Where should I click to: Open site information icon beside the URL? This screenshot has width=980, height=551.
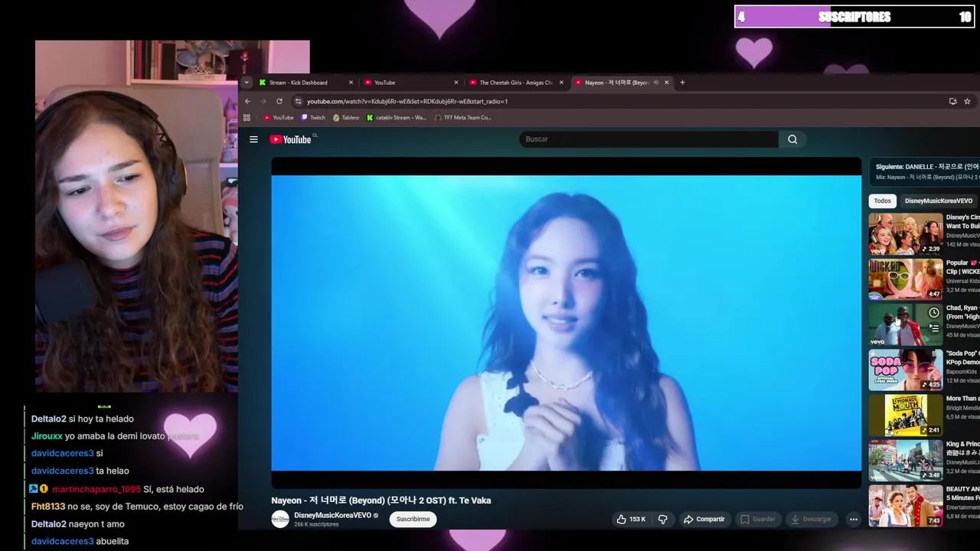coord(298,101)
